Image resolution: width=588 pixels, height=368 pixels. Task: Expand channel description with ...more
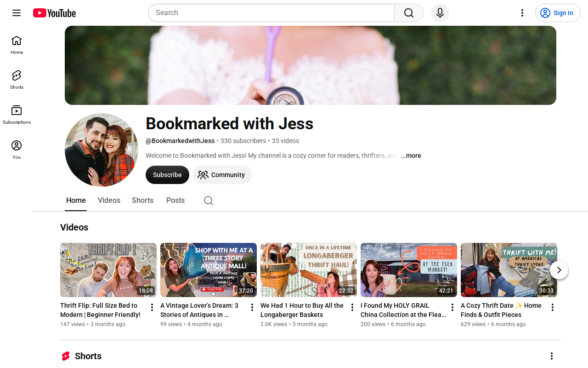coord(411,155)
